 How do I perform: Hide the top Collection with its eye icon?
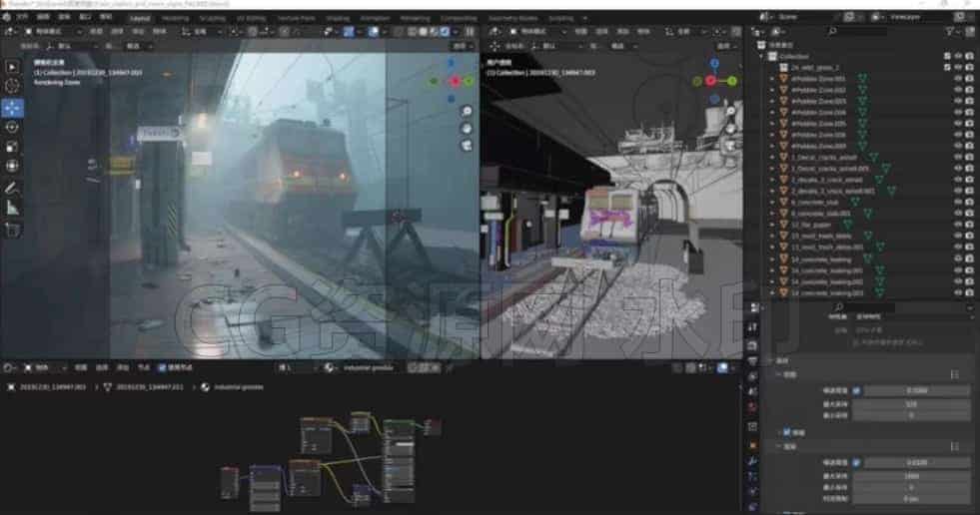958,56
